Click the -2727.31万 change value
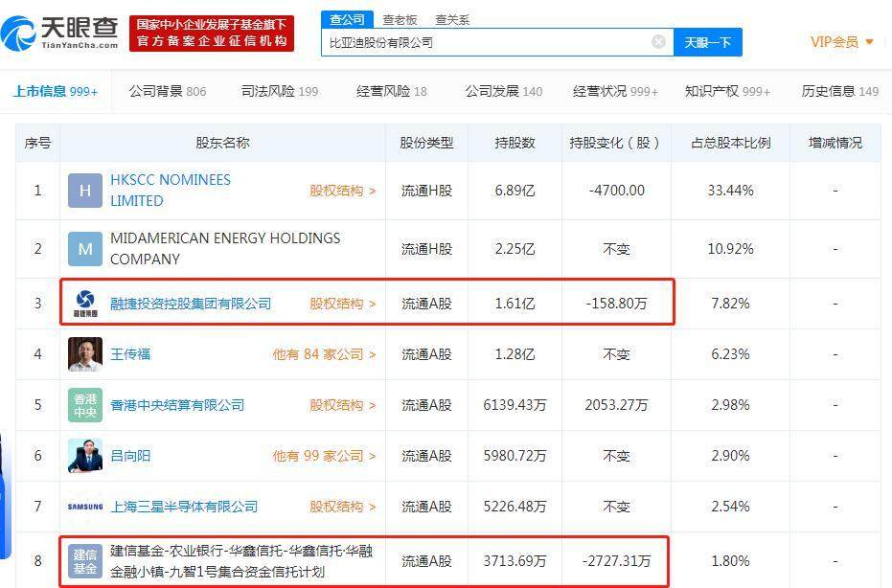 [x=617, y=561]
